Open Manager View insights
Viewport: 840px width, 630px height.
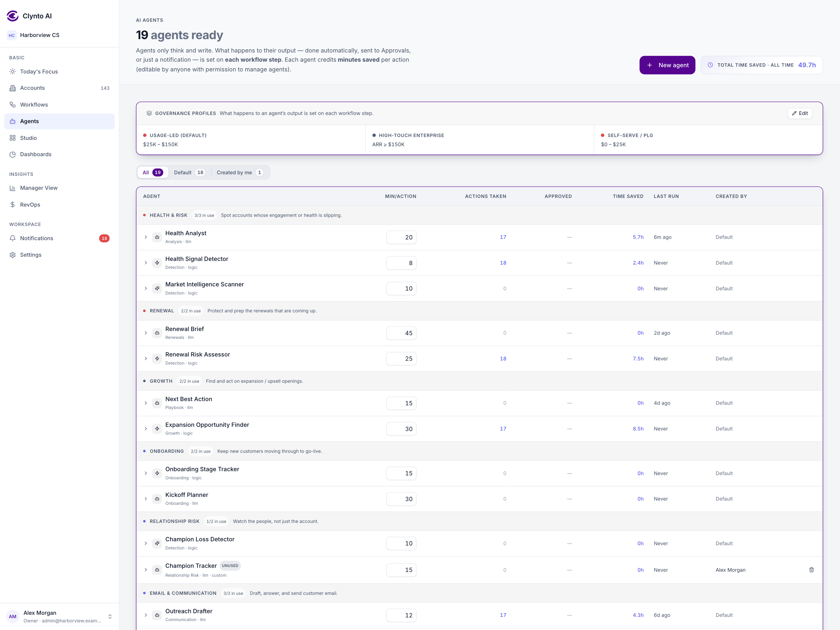(59, 188)
